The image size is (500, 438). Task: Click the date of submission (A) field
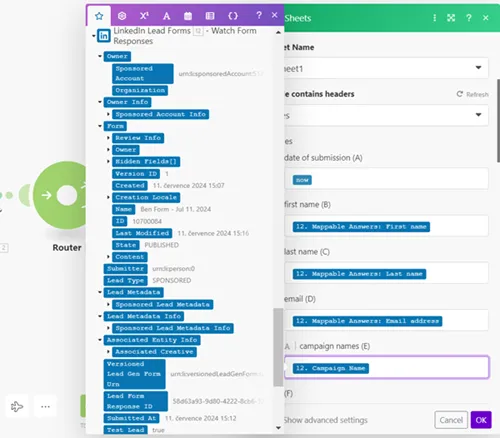pyautogui.click(x=386, y=179)
